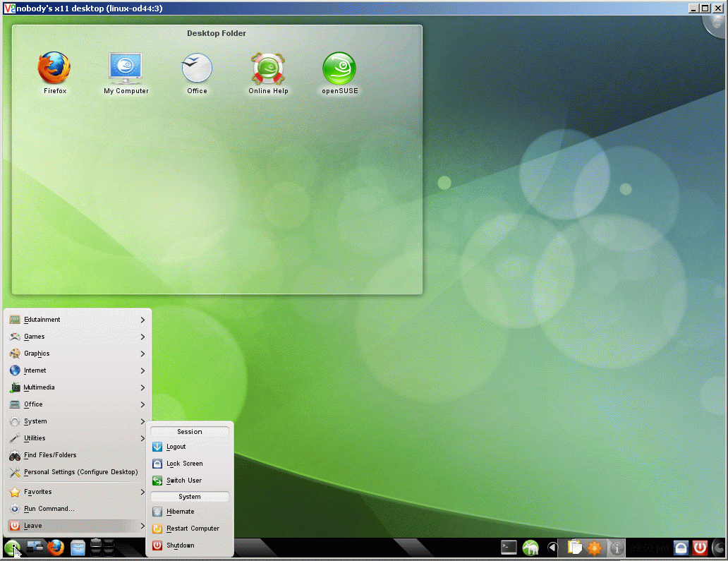Select Logout in the Session section
The image size is (728, 561).
tap(190, 447)
